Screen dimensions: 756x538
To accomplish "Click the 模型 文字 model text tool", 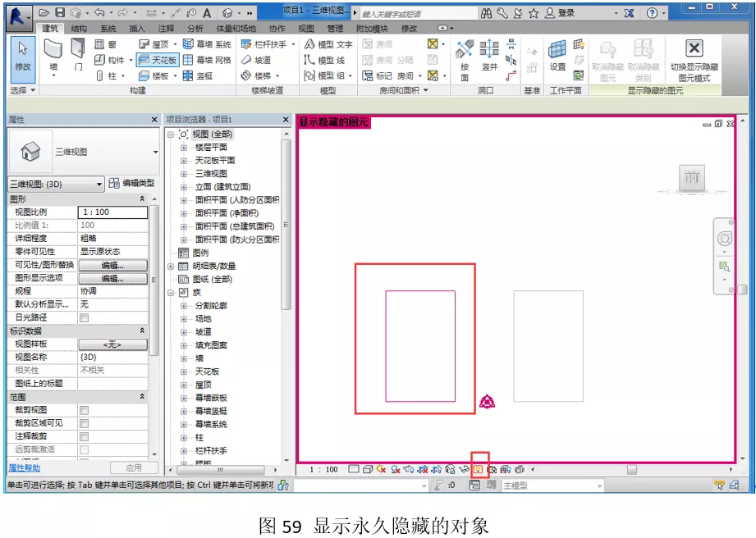I will (x=328, y=44).
